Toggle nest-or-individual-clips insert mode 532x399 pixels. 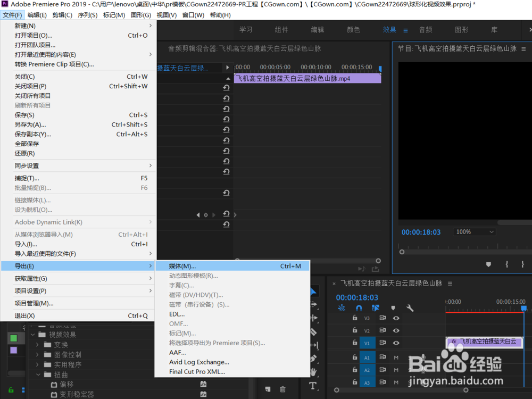click(342, 308)
